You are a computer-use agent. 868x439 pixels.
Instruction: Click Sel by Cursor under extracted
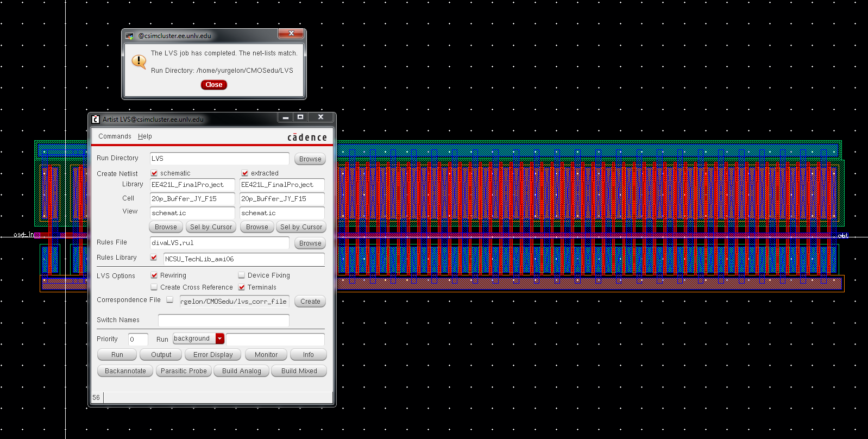pos(301,227)
